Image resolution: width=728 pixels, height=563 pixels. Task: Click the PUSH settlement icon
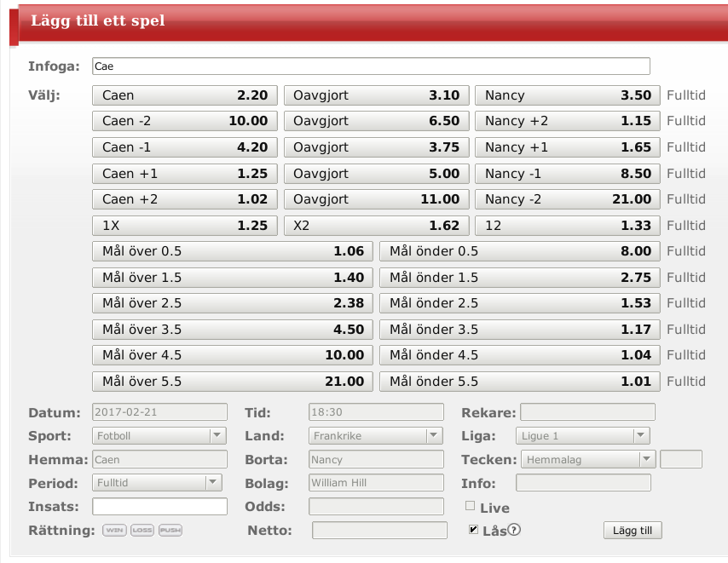pos(170,531)
